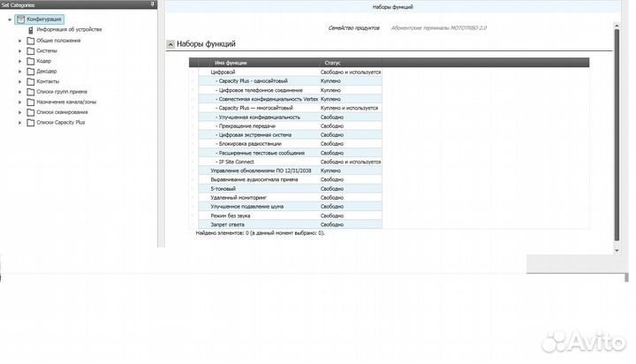The width and height of the screenshot is (636, 364).
Task: Click the Общие положения folder icon
Action: [x=31, y=40]
